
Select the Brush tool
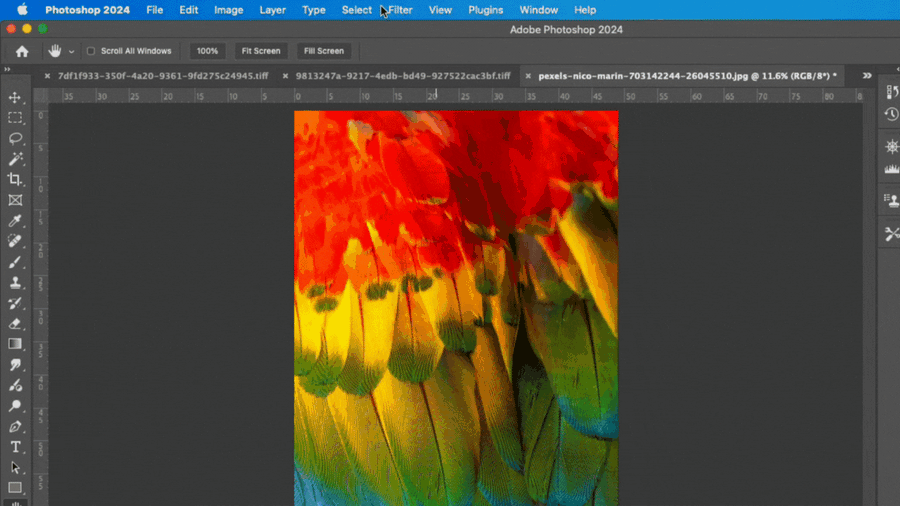click(x=15, y=262)
